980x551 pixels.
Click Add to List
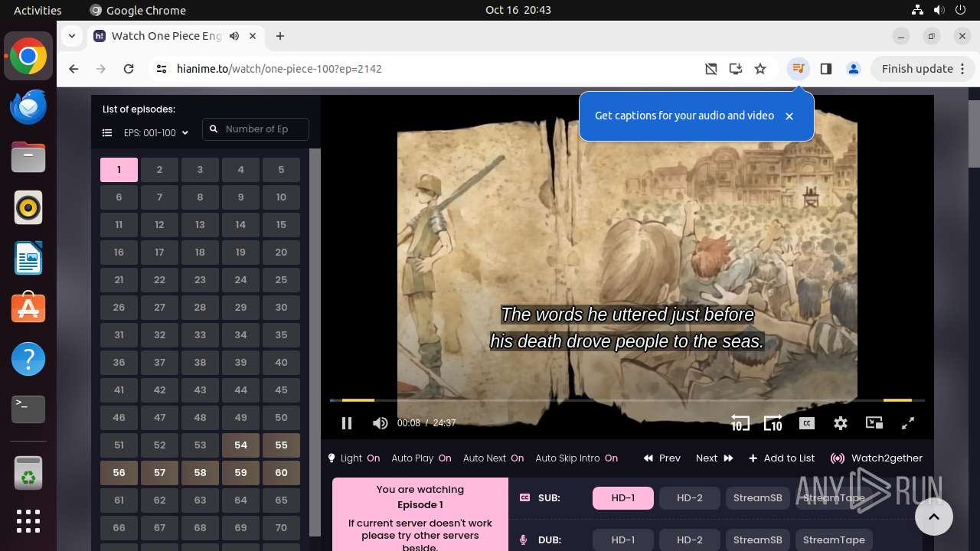click(x=782, y=458)
